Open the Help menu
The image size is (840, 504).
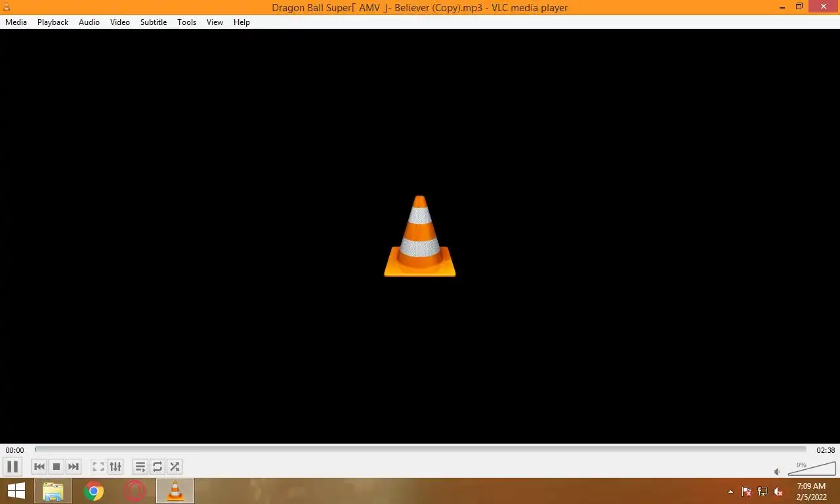241,22
